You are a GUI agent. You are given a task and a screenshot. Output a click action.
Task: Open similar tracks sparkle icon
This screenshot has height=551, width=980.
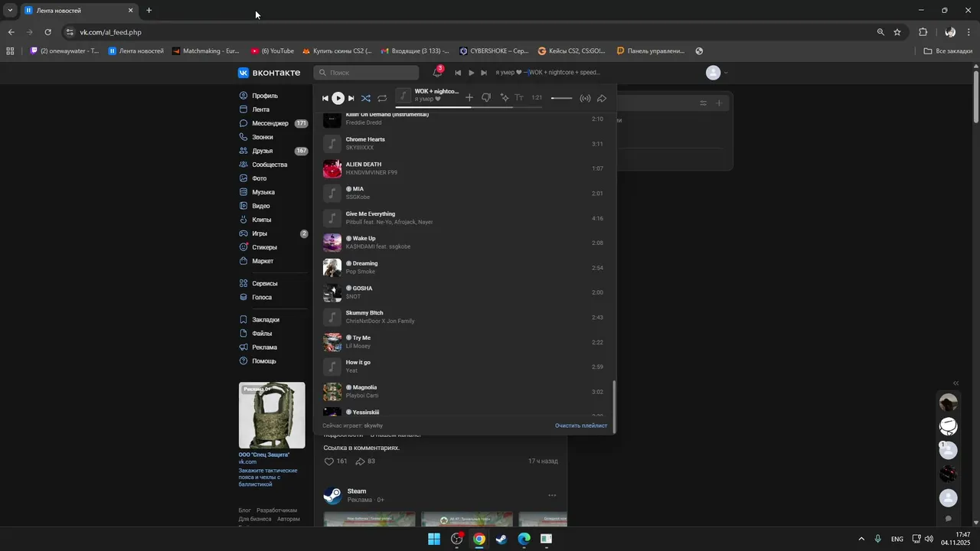(x=505, y=98)
